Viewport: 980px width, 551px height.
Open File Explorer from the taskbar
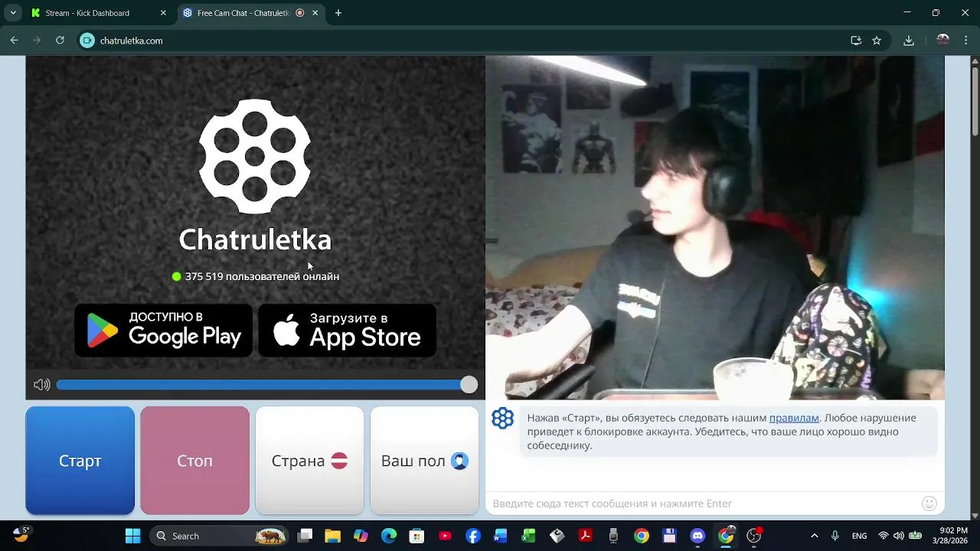pos(332,536)
